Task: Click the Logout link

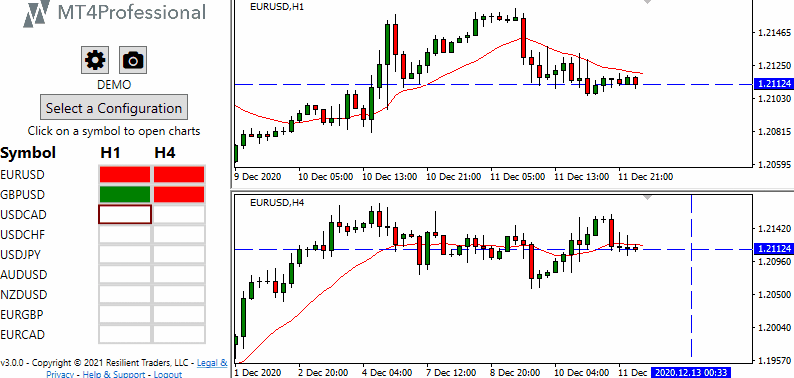Action: pos(168,375)
